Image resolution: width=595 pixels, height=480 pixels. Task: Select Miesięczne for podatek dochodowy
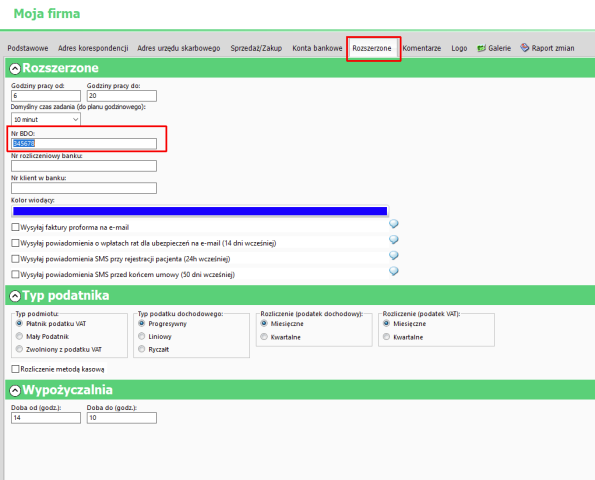(264, 323)
